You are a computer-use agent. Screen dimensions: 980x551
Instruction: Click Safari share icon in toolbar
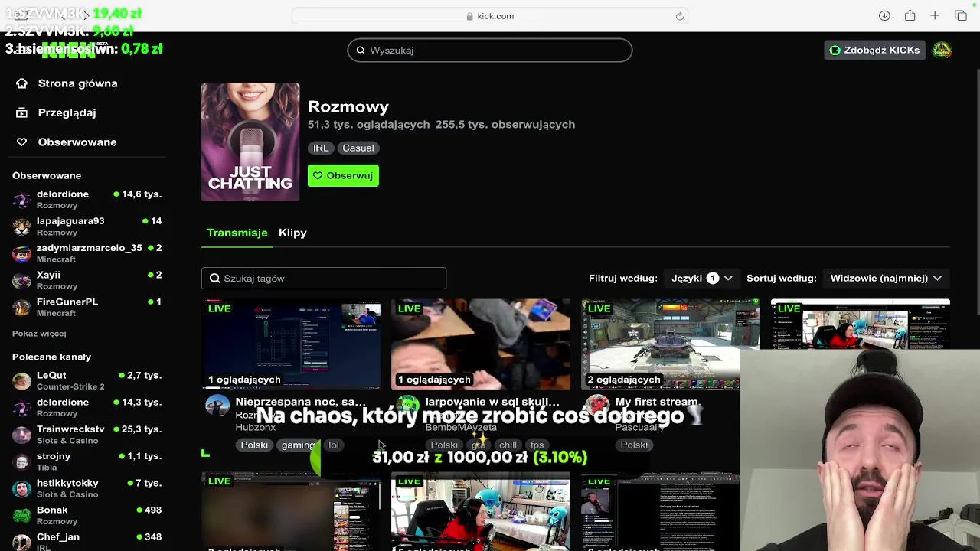point(910,15)
